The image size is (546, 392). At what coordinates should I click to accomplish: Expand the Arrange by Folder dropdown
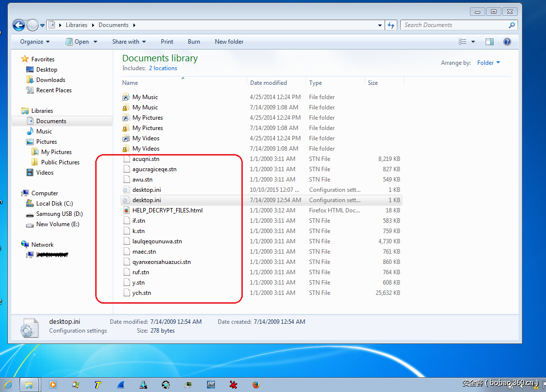click(489, 63)
